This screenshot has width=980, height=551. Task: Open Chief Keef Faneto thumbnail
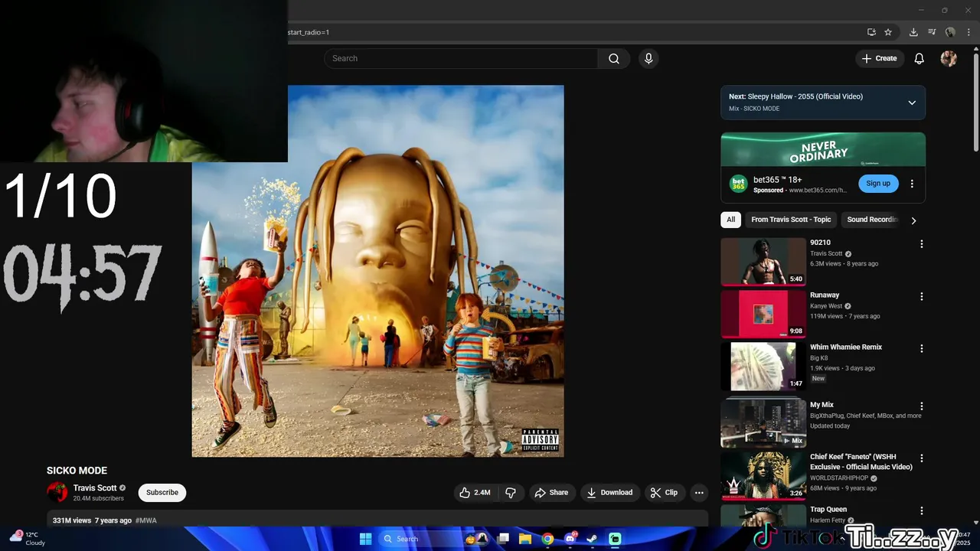click(x=763, y=476)
